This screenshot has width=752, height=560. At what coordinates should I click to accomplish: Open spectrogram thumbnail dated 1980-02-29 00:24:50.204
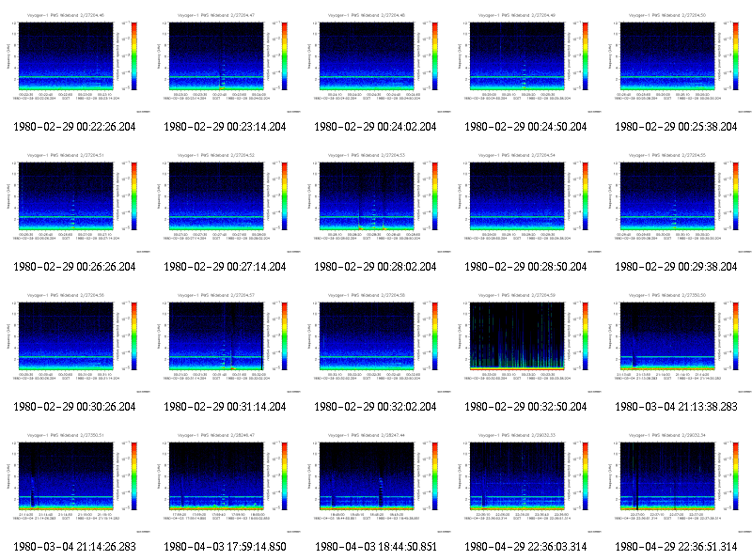coord(526,62)
